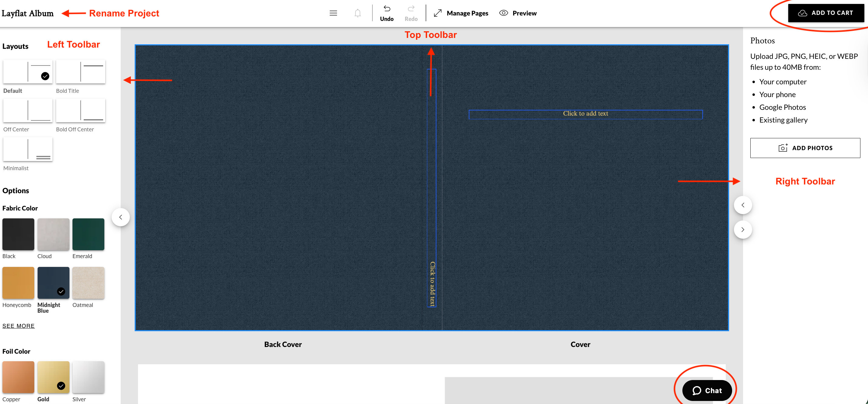Viewport: 868px width, 404px height.
Task: Click the Redo icon
Action: coord(411,9)
